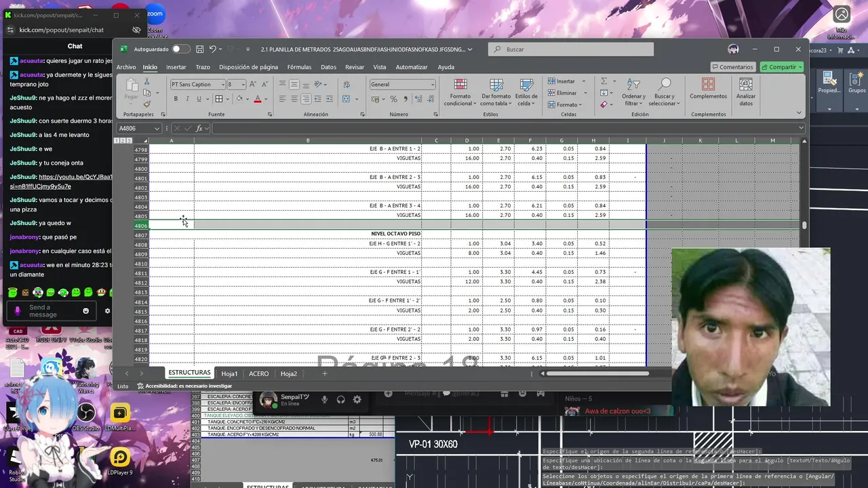Cut selection with the scissors icon
The height and width of the screenshot is (488, 868).
pyautogui.click(x=147, y=83)
